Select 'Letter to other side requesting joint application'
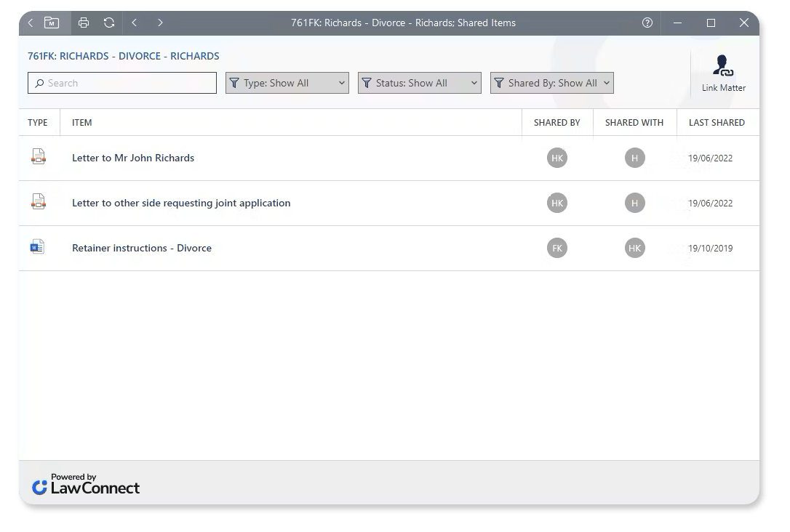The height and width of the screenshot is (532, 790). tap(181, 203)
